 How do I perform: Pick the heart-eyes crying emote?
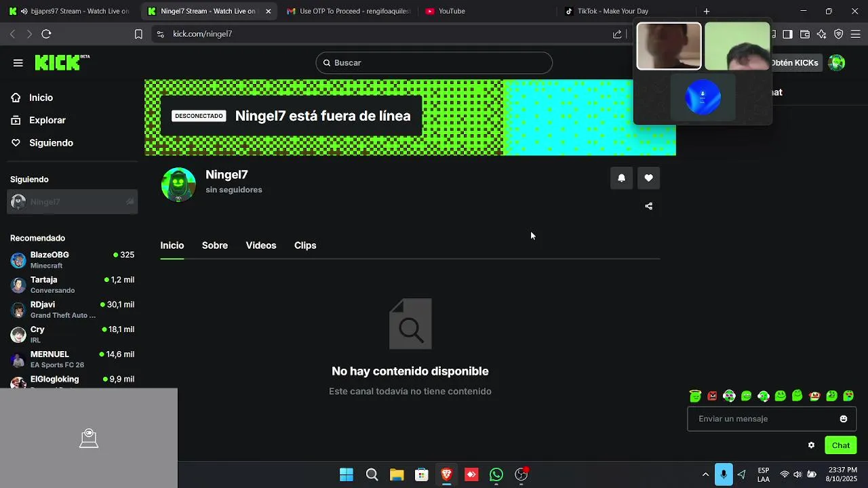(x=848, y=396)
